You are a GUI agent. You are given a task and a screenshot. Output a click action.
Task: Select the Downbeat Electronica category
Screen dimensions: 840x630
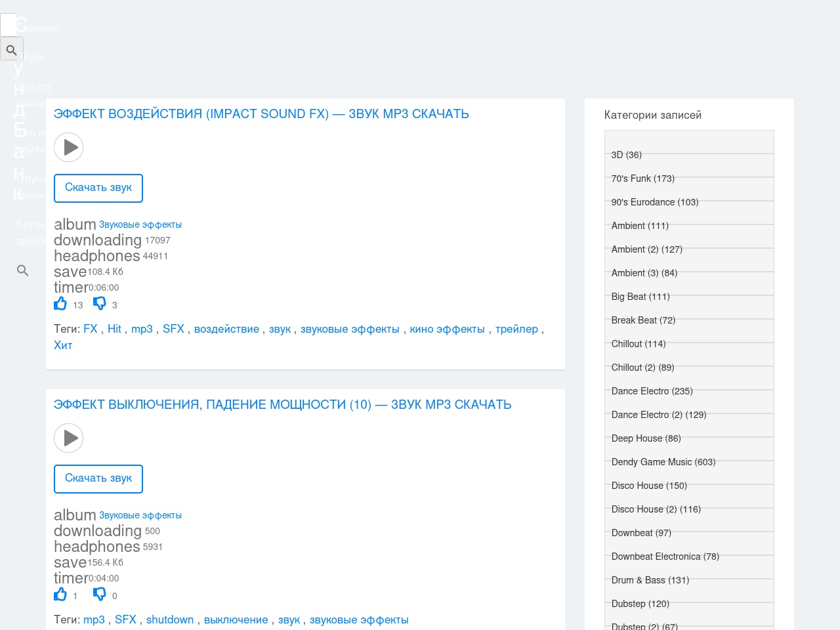point(665,556)
